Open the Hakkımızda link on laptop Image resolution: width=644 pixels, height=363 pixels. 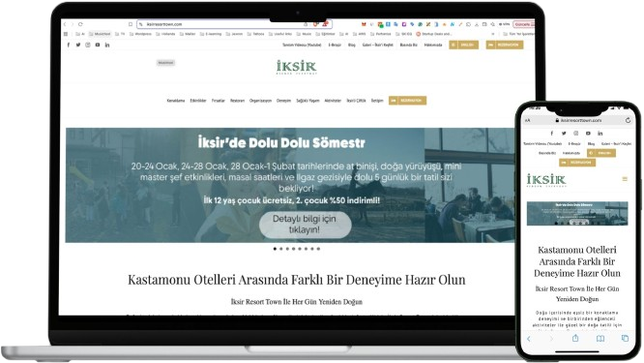pos(433,45)
